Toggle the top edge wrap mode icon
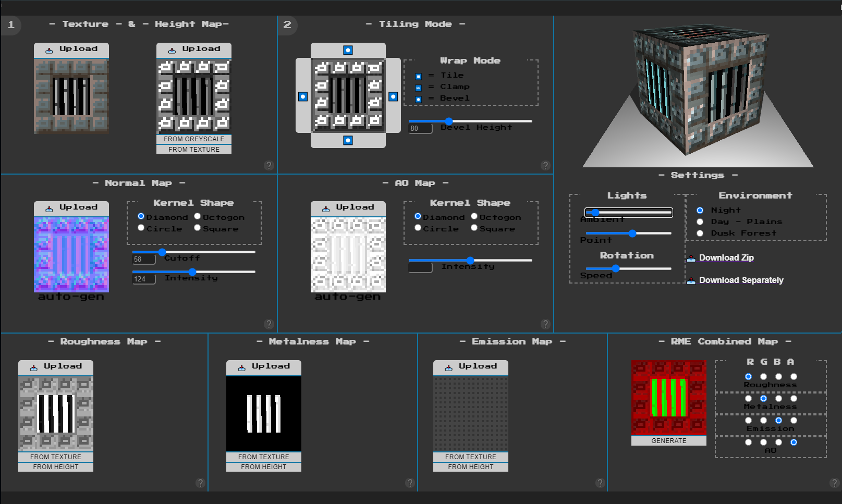The width and height of the screenshot is (842, 504). (348, 50)
